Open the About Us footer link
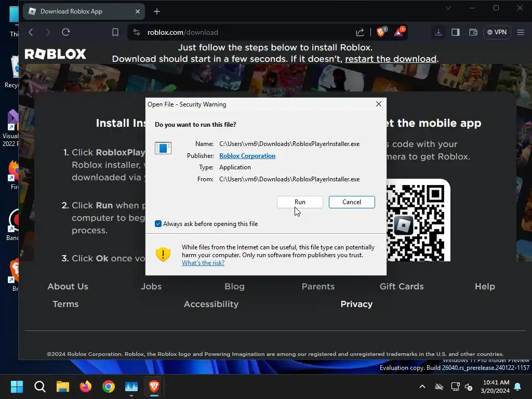 [x=68, y=286]
